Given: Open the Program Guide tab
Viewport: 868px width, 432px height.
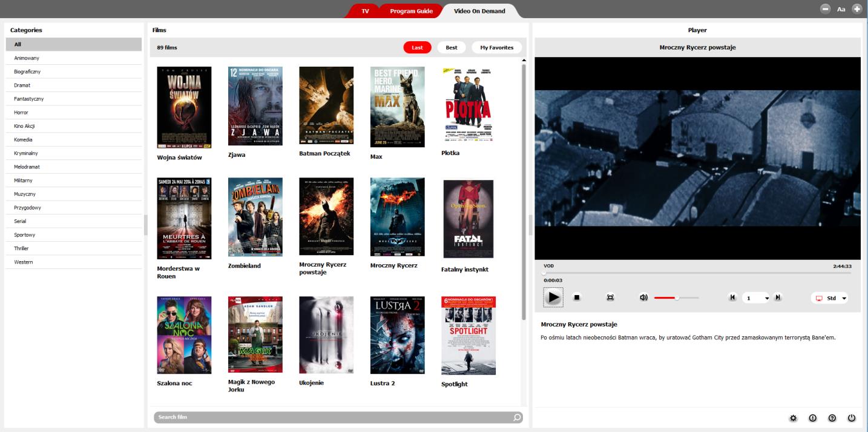Looking at the screenshot, I should tap(411, 11).
